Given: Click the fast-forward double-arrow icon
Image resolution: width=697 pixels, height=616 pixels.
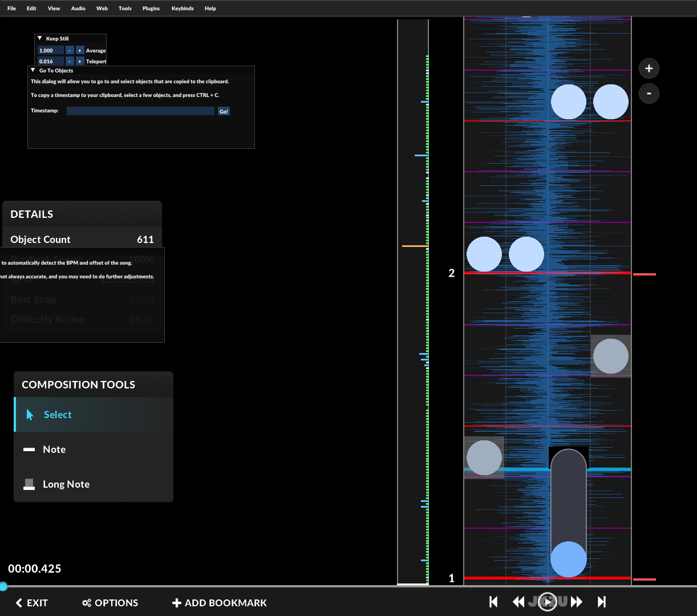Looking at the screenshot, I should [577, 602].
